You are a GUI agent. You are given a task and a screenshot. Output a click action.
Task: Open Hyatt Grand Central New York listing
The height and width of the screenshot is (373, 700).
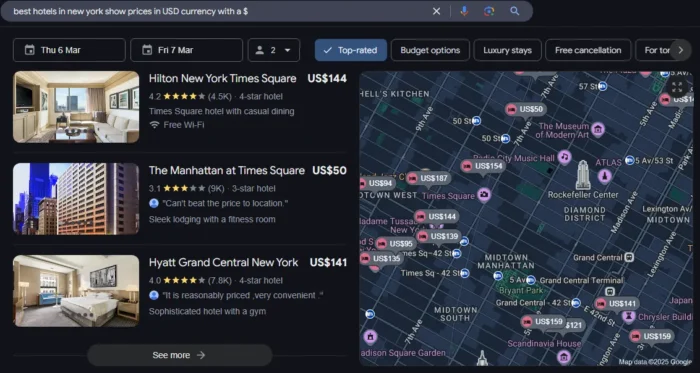point(223,262)
